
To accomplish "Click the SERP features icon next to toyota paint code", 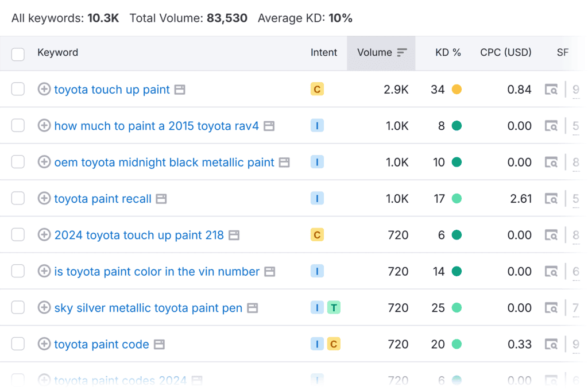I will [x=551, y=345].
